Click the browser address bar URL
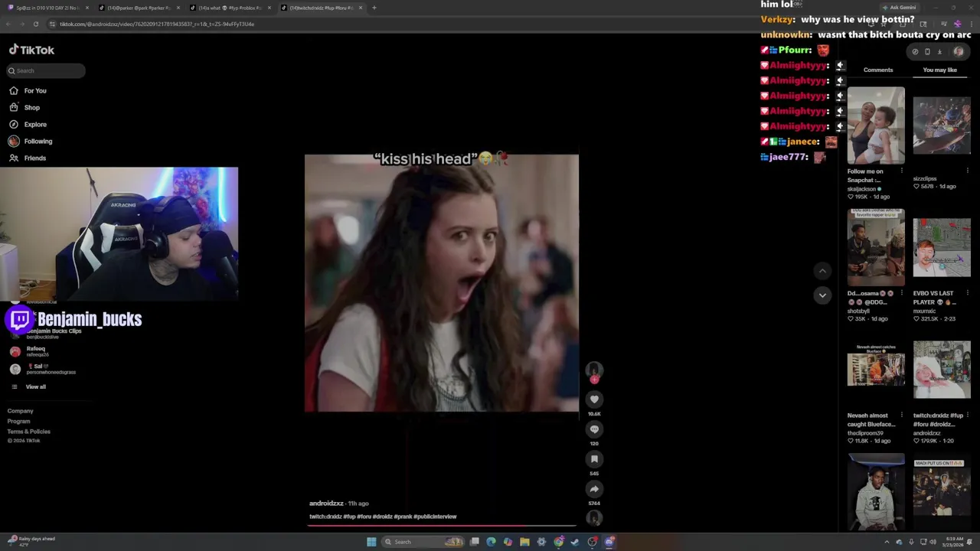Image resolution: width=980 pixels, height=551 pixels. [157, 24]
